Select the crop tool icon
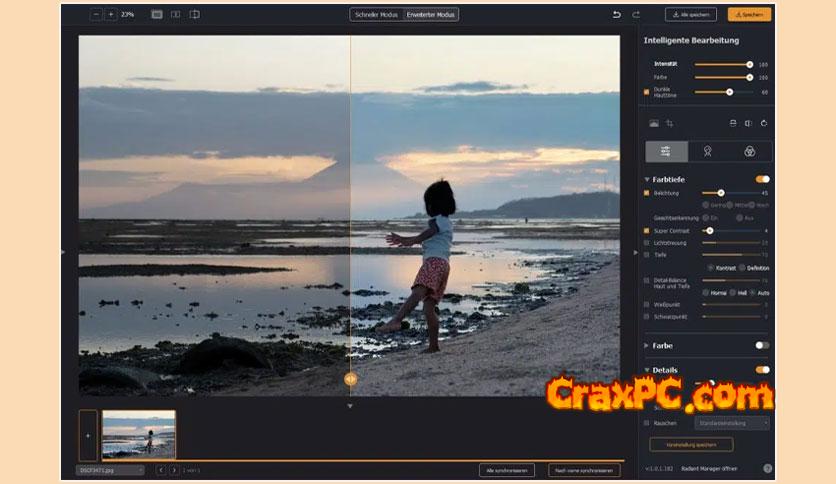The width and height of the screenshot is (836, 484). tap(670, 123)
